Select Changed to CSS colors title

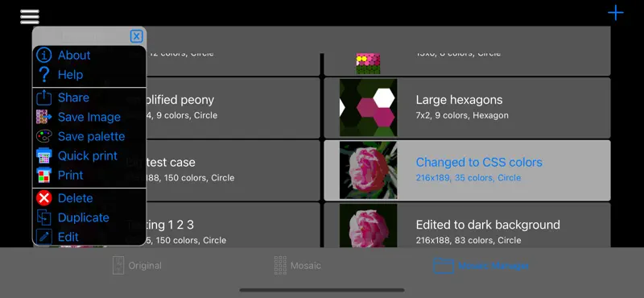(x=479, y=163)
